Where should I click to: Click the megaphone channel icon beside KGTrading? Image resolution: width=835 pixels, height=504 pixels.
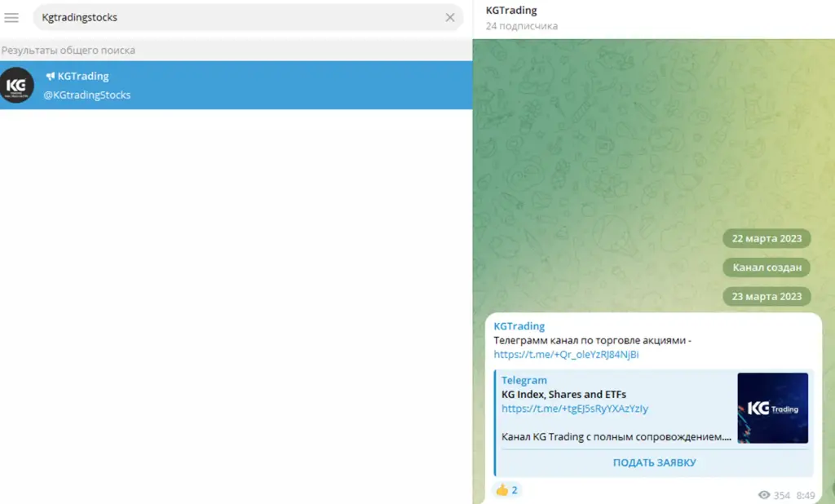51,76
